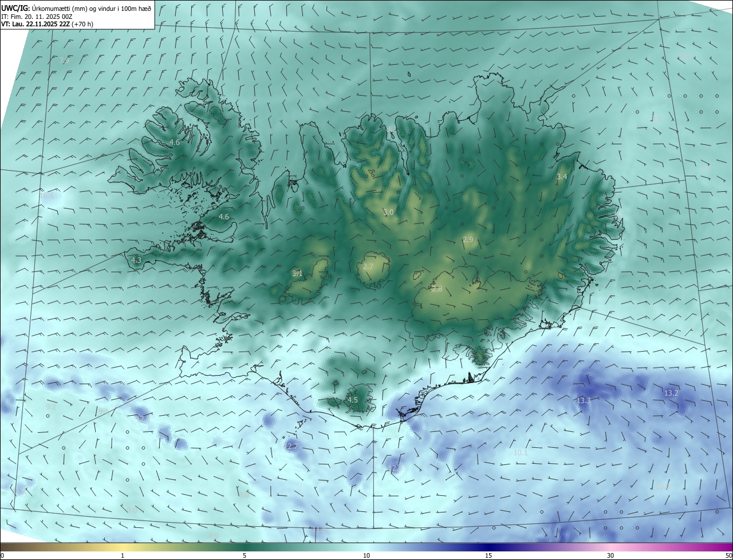Click the 30 tick on the color scale
Image resolution: width=733 pixels, height=560 pixels.
point(610,555)
